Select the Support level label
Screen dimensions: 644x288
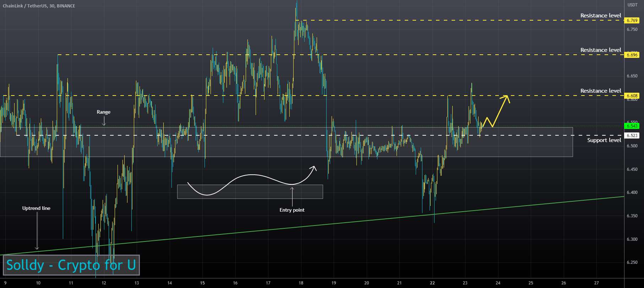click(604, 140)
